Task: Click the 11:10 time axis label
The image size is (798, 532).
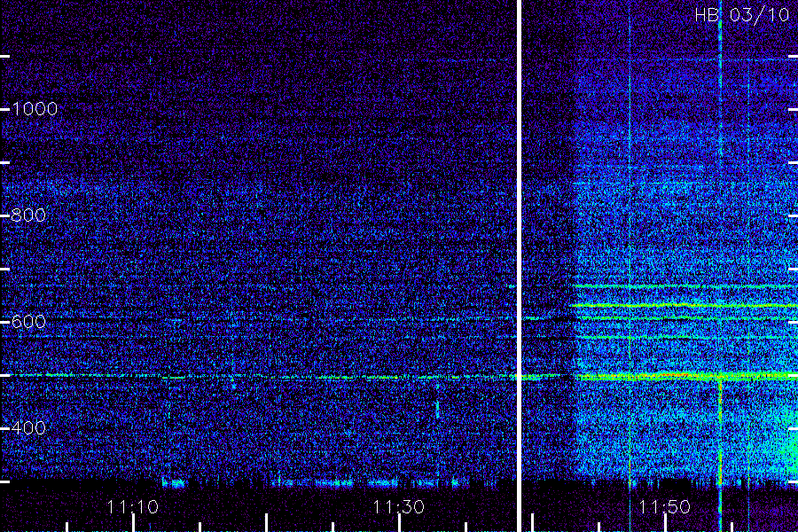Action: (x=133, y=507)
